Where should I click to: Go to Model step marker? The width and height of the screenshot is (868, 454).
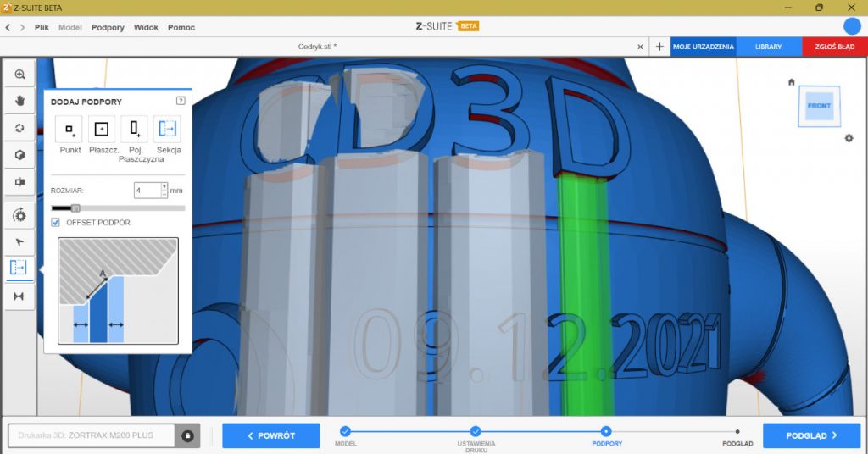[346, 431]
